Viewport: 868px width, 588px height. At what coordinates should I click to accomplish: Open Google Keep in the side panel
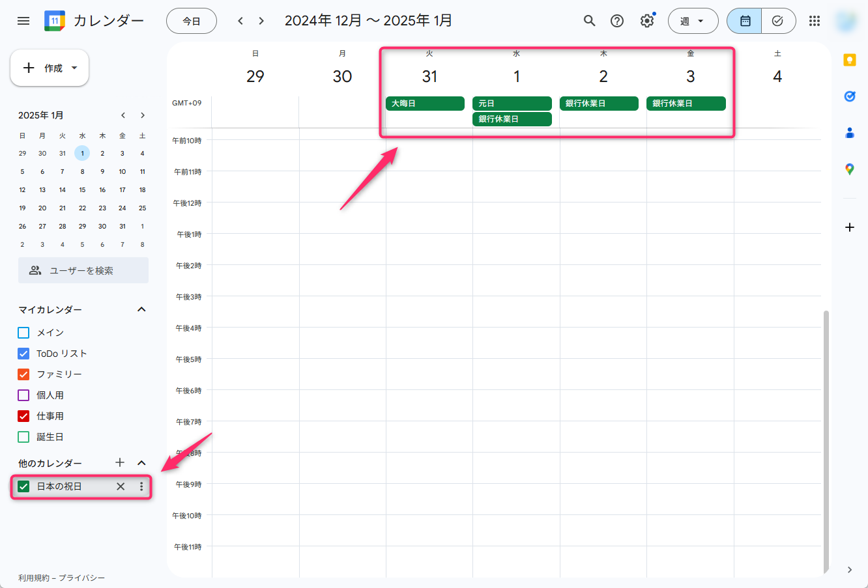(x=850, y=60)
